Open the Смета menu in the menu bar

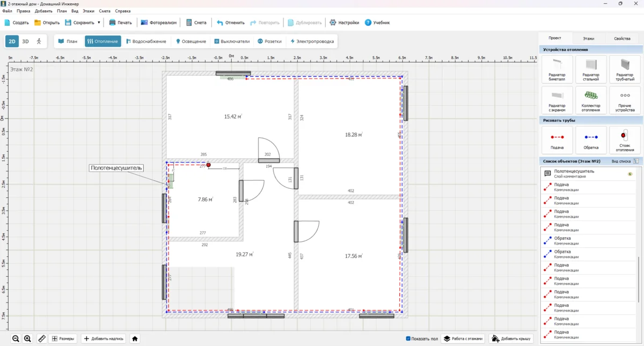tap(105, 11)
